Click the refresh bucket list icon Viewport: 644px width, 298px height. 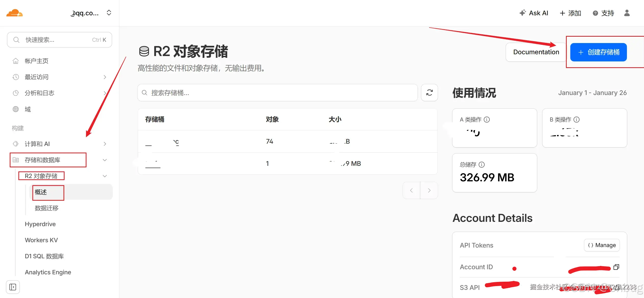(x=429, y=93)
